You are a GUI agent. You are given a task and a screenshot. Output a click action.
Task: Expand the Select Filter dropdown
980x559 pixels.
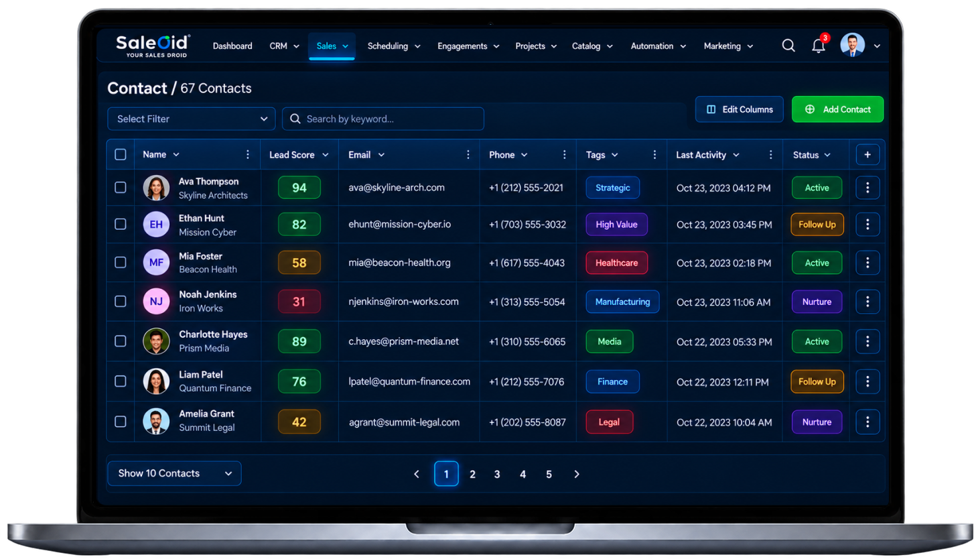pyautogui.click(x=192, y=119)
